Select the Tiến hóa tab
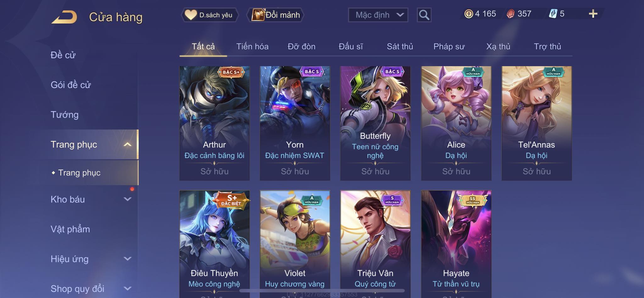This screenshot has height=298, width=644. [252, 47]
